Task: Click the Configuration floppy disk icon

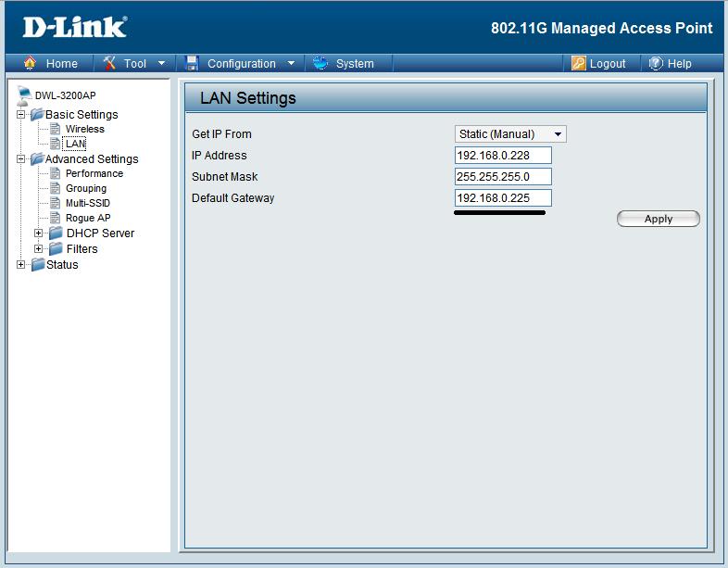Action: click(192, 63)
